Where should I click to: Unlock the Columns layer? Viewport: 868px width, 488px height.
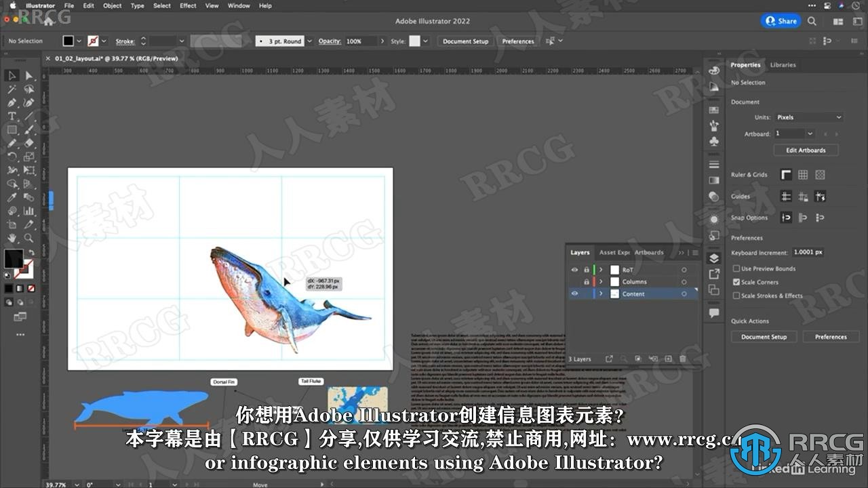click(x=587, y=282)
